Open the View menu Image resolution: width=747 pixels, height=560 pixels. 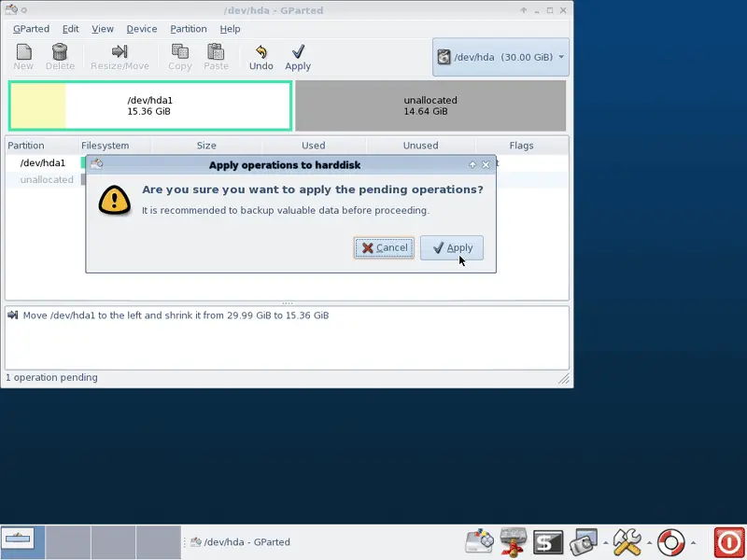click(103, 29)
